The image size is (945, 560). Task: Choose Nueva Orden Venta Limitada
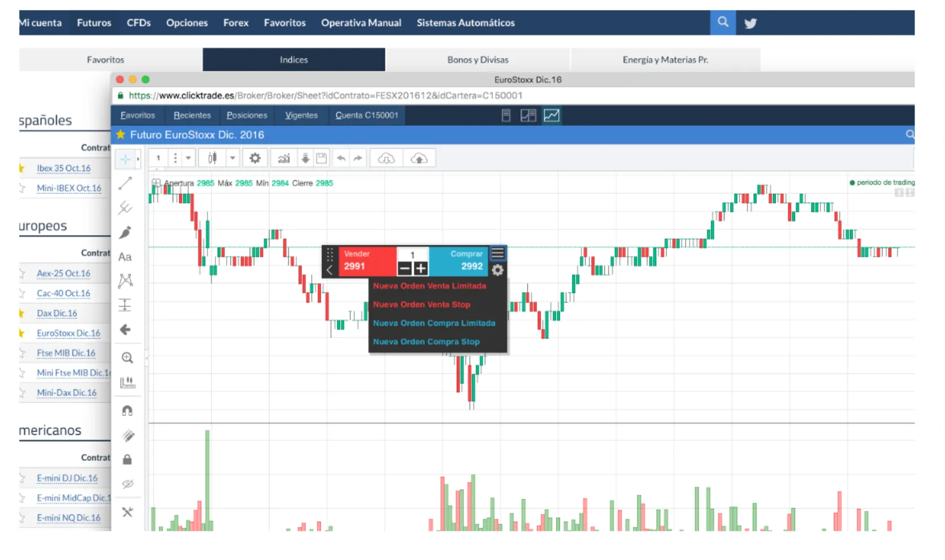430,286
